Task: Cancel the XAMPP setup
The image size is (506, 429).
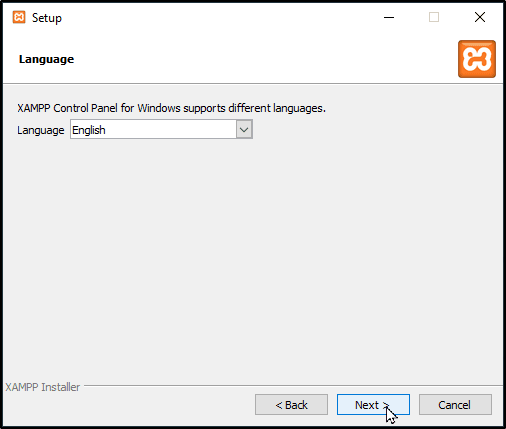Action: 455,405
